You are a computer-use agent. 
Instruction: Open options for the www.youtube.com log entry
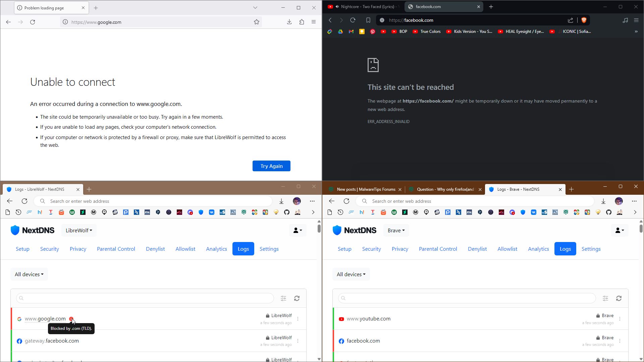click(x=620, y=319)
